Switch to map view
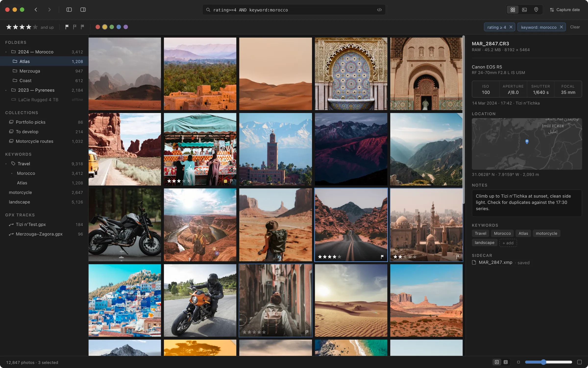 pos(536,10)
